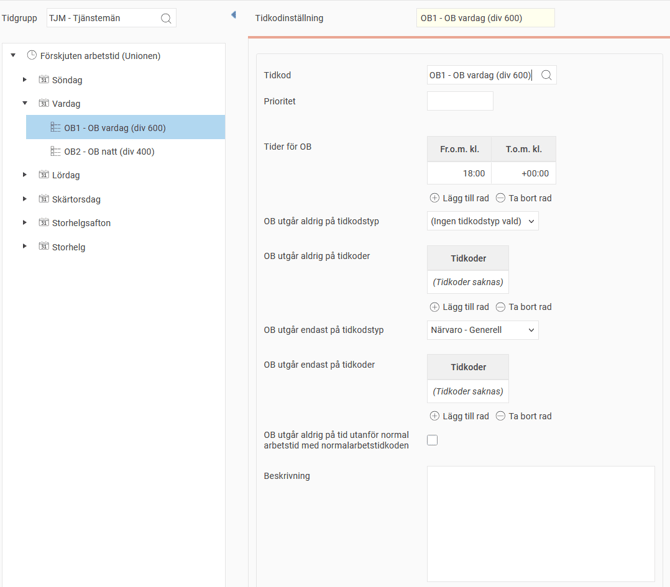Screen dimensions: 670x587
Task: Select OB1 - OB vardag (div 600) in tree
Action: pos(114,128)
